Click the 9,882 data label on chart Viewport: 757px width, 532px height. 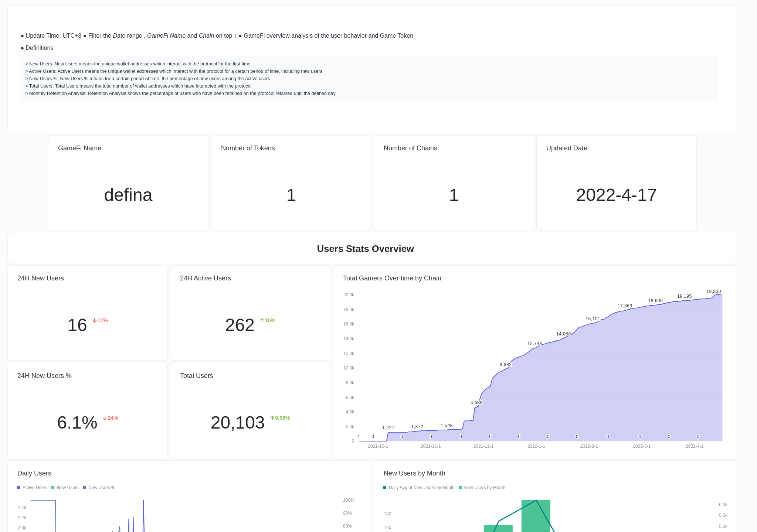pyautogui.click(x=506, y=365)
